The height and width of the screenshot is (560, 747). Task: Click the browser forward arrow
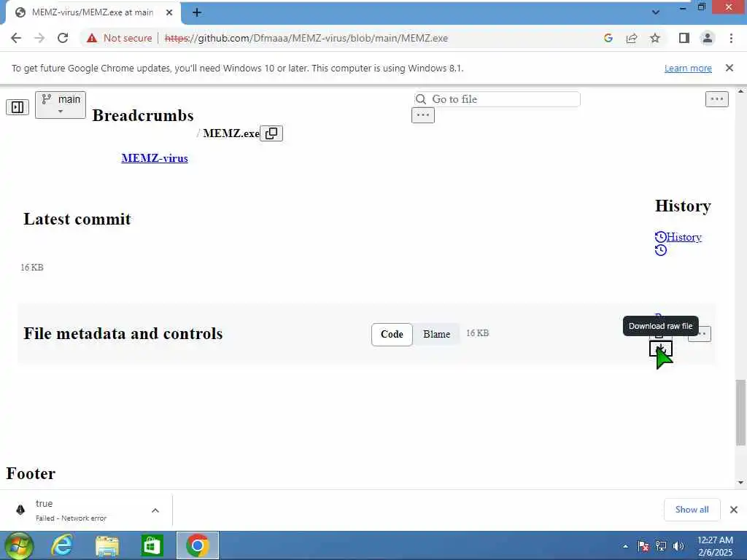(39, 38)
